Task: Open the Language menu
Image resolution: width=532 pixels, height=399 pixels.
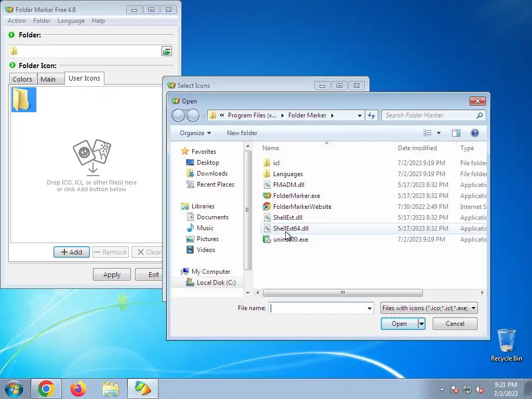Action: tap(71, 21)
